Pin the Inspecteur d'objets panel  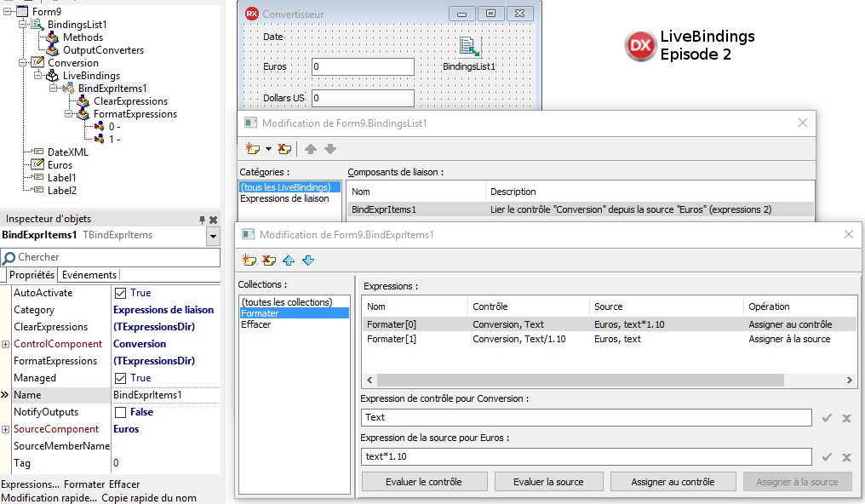(202, 220)
